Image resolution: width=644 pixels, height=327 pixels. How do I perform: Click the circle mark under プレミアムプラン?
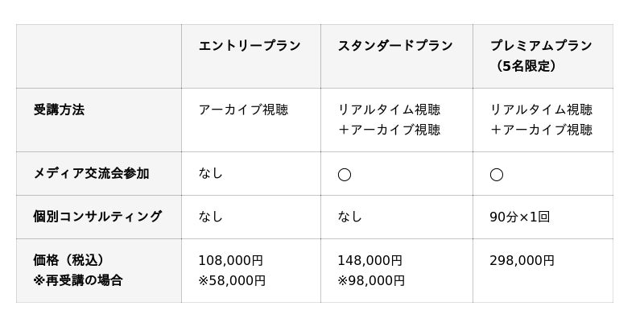[x=497, y=174]
